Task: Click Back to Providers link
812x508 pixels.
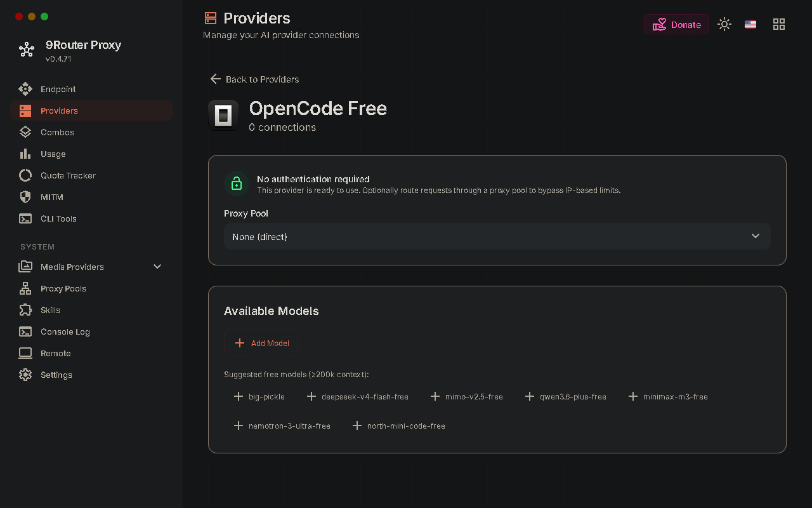Action: pos(254,79)
